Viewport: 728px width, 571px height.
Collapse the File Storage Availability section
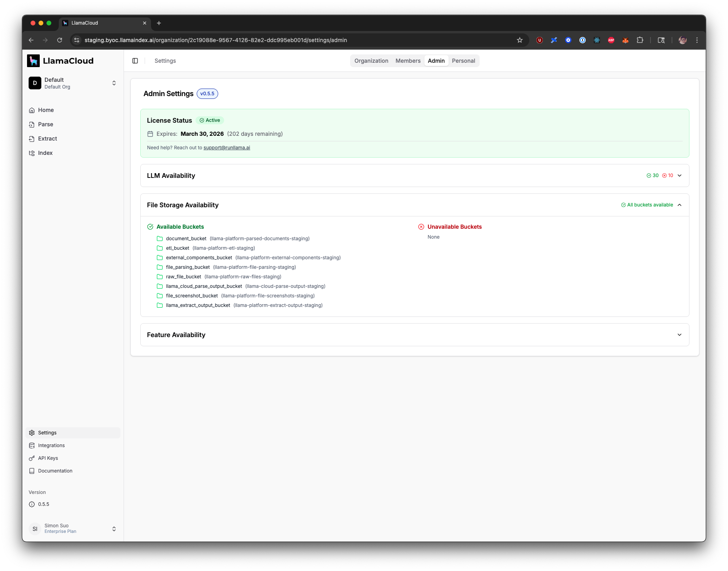click(x=680, y=205)
